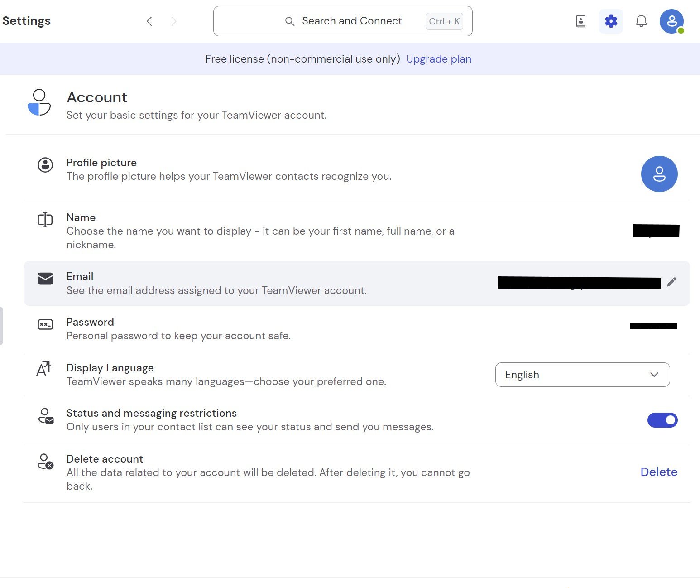Click the Delete account link
This screenshot has height=588, width=700.
click(x=659, y=472)
